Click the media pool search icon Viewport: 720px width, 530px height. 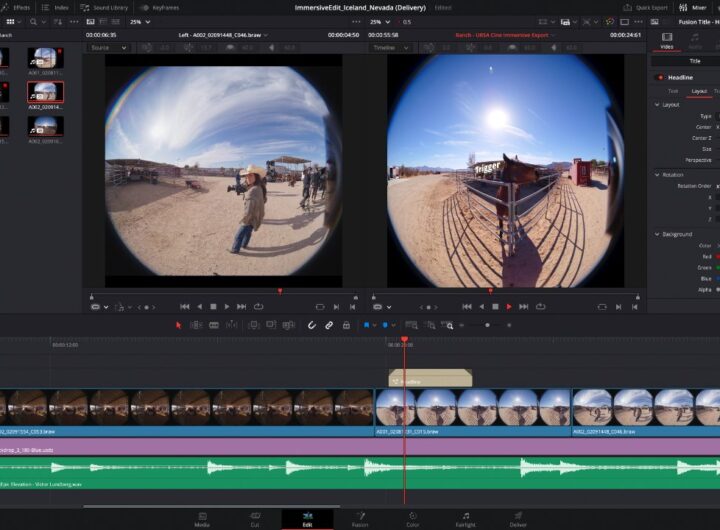33,22
